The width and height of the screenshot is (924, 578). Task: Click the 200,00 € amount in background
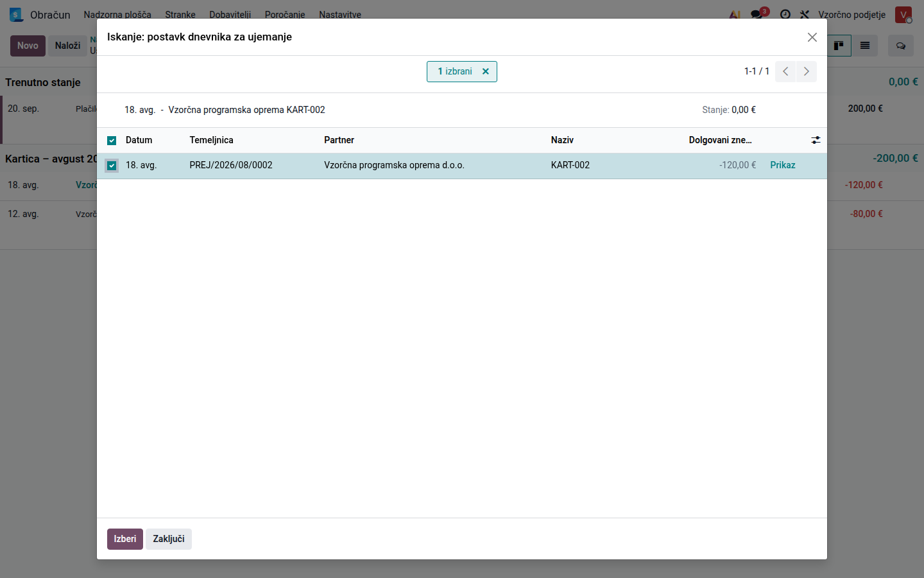(x=866, y=109)
